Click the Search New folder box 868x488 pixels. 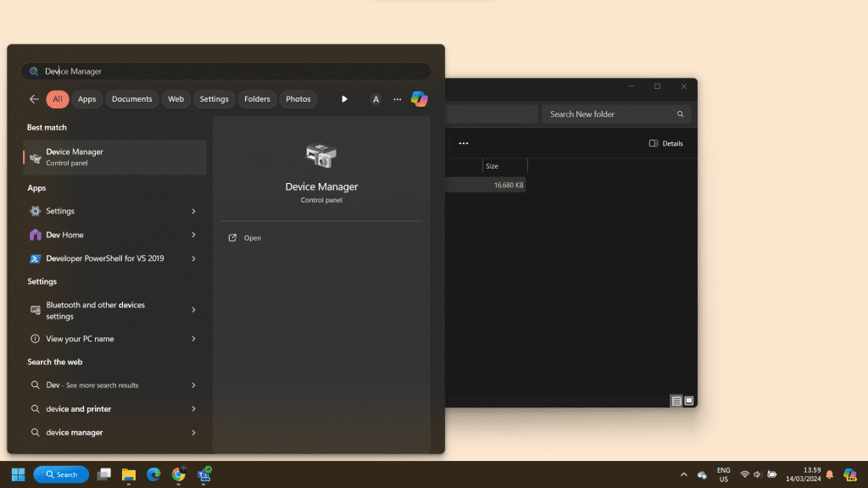(x=610, y=114)
